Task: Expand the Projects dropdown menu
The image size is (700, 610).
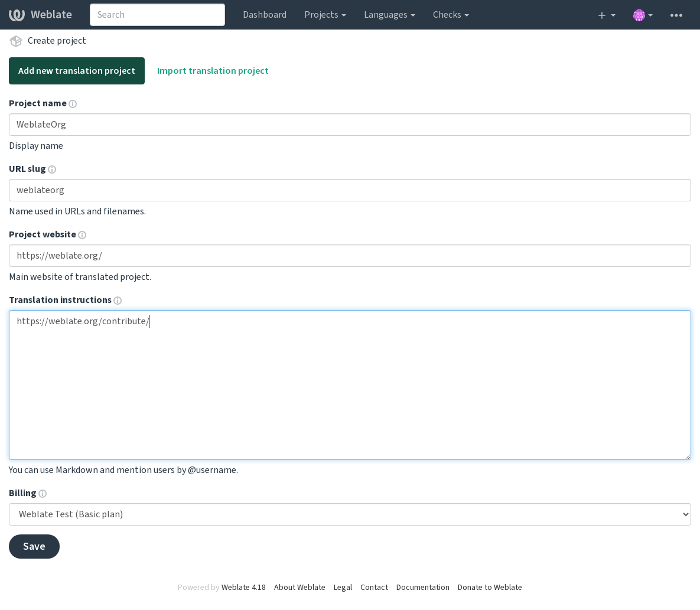Action: [x=325, y=15]
